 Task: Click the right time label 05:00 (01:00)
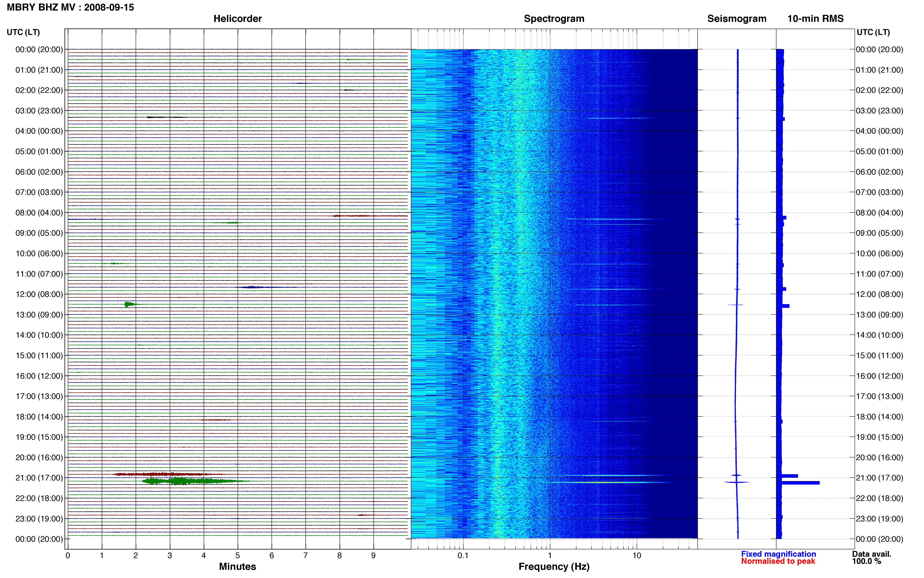[x=879, y=151]
